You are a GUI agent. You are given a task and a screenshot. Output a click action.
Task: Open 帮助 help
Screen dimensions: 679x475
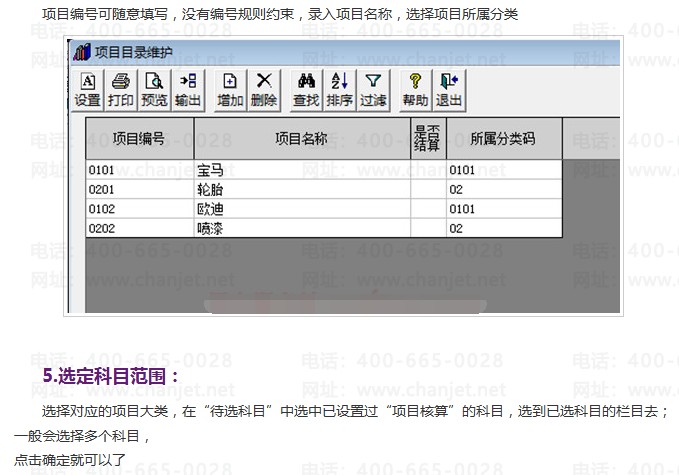coord(415,90)
